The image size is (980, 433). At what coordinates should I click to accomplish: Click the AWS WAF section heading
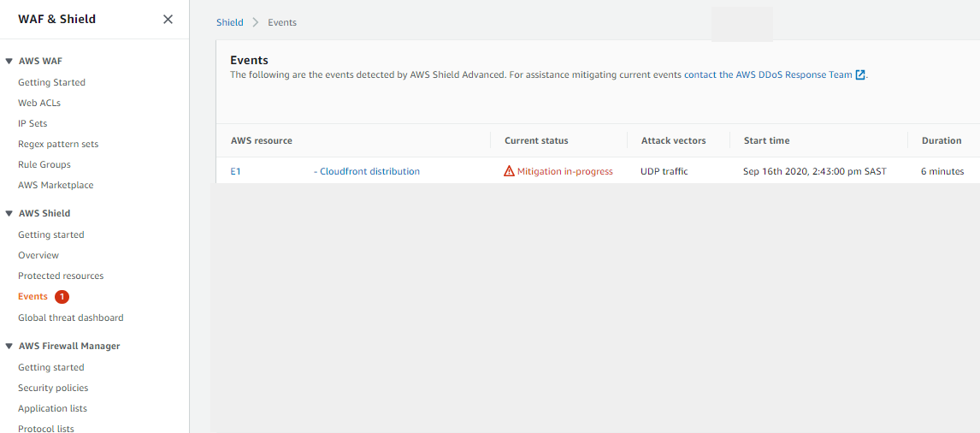(x=41, y=62)
